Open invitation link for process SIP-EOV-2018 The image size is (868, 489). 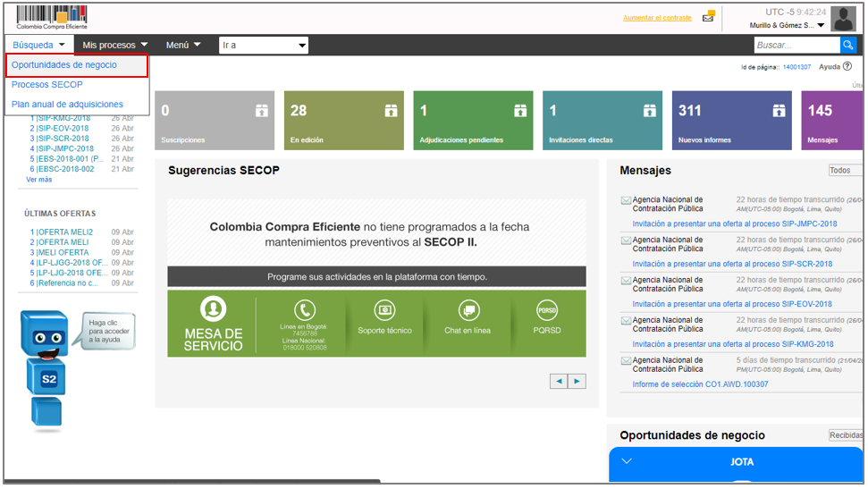[732, 304]
